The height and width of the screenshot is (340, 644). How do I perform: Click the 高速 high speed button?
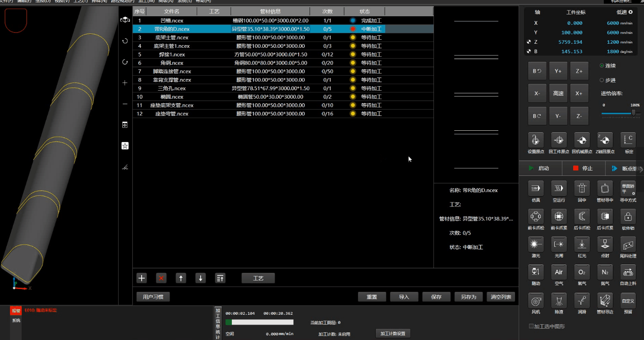[558, 93]
